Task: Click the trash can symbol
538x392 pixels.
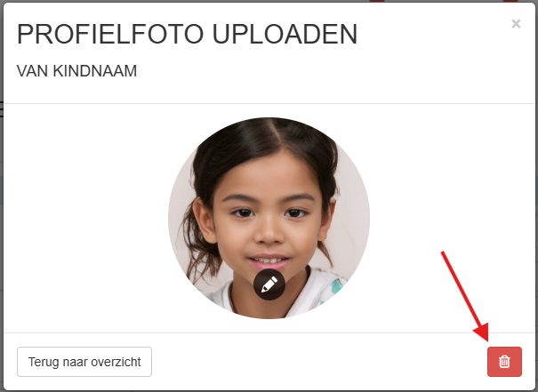Action: (504, 362)
